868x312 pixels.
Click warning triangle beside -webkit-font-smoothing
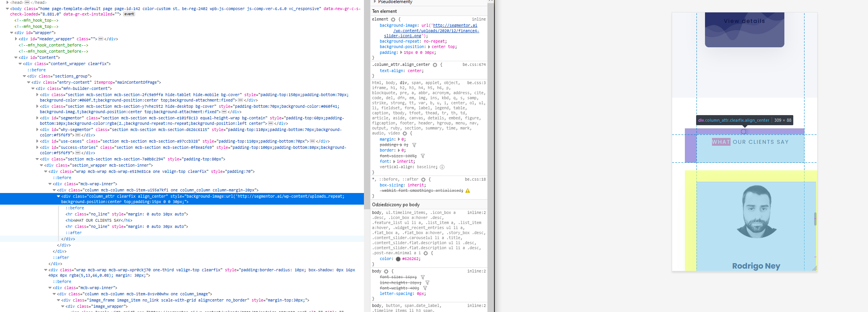click(x=468, y=191)
